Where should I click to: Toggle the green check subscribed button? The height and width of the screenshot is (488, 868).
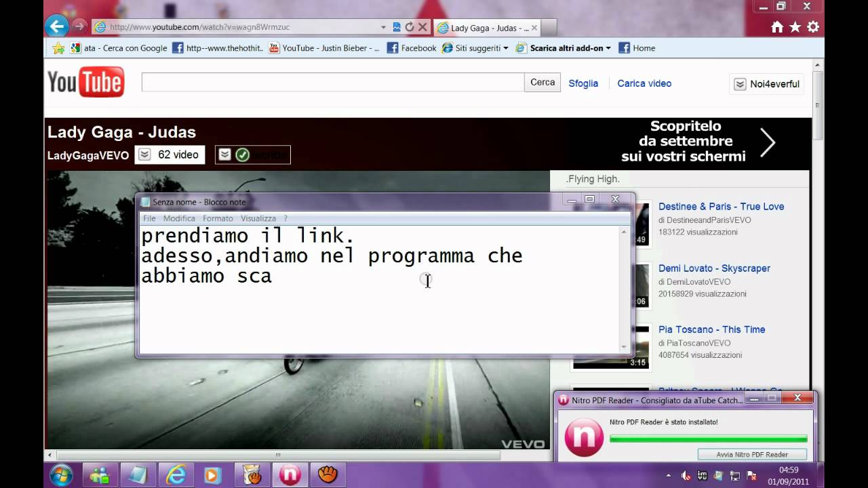[x=253, y=155]
